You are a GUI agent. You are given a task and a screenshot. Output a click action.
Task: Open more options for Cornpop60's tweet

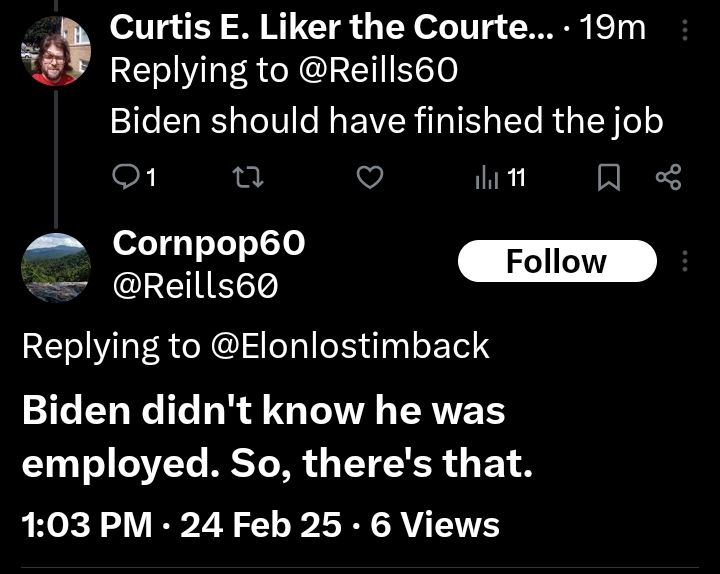[685, 262]
